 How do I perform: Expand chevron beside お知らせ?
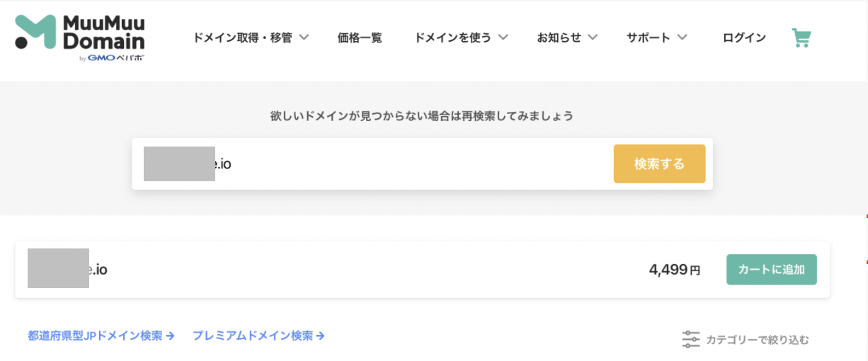point(593,38)
